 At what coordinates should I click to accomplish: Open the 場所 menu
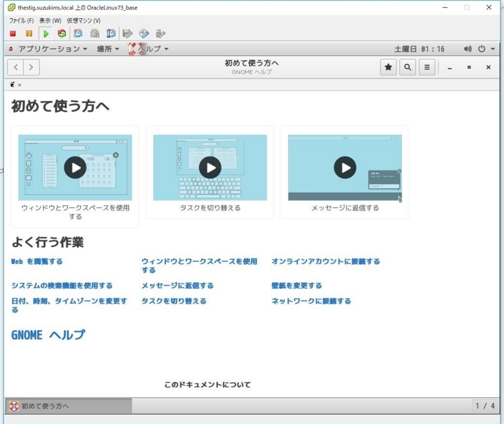[x=108, y=49]
